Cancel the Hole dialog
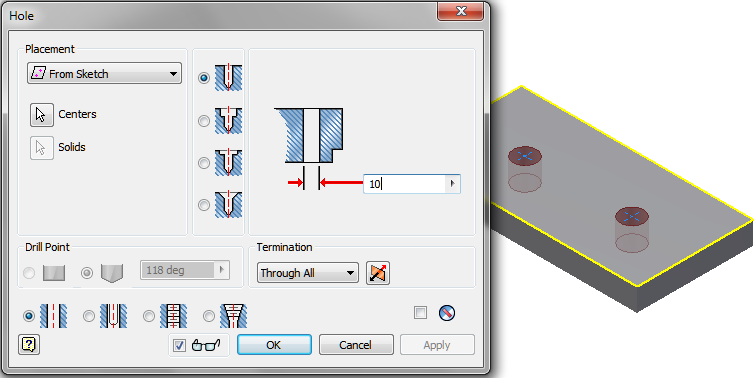The width and height of the screenshot is (754, 378). click(356, 345)
